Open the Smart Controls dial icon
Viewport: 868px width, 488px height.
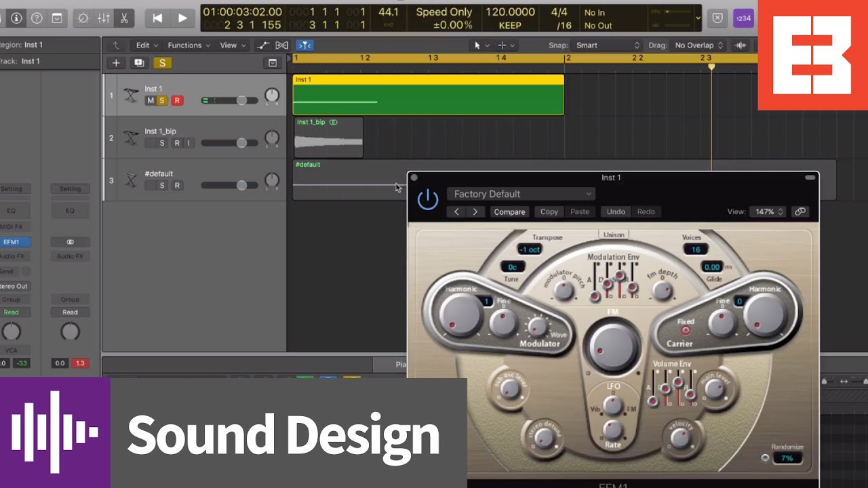(83, 18)
